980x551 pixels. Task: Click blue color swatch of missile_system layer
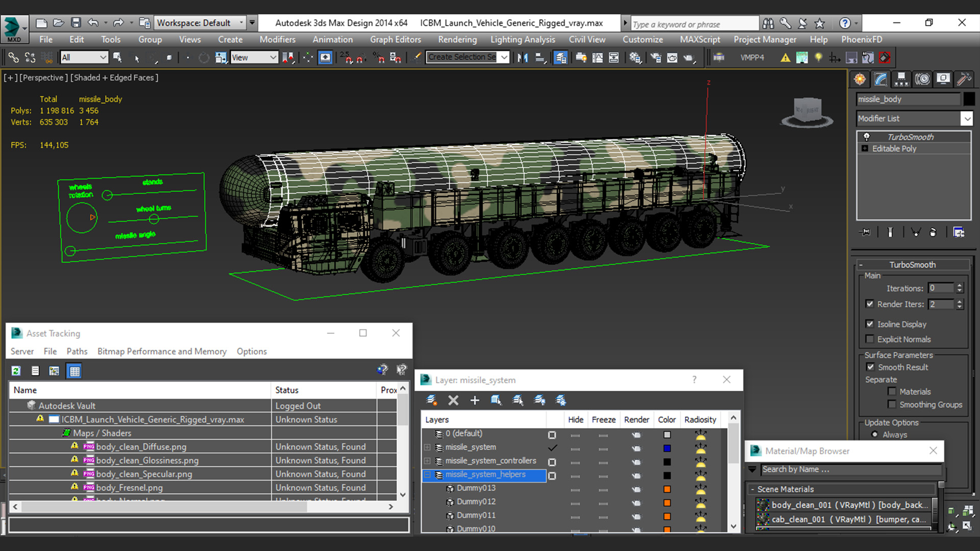(x=667, y=448)
